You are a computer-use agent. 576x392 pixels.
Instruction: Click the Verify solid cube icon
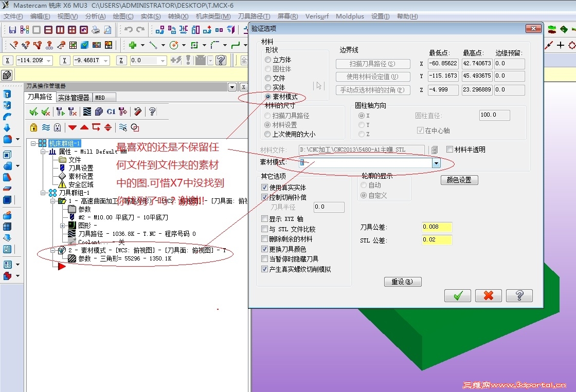(x=99, y=111)
